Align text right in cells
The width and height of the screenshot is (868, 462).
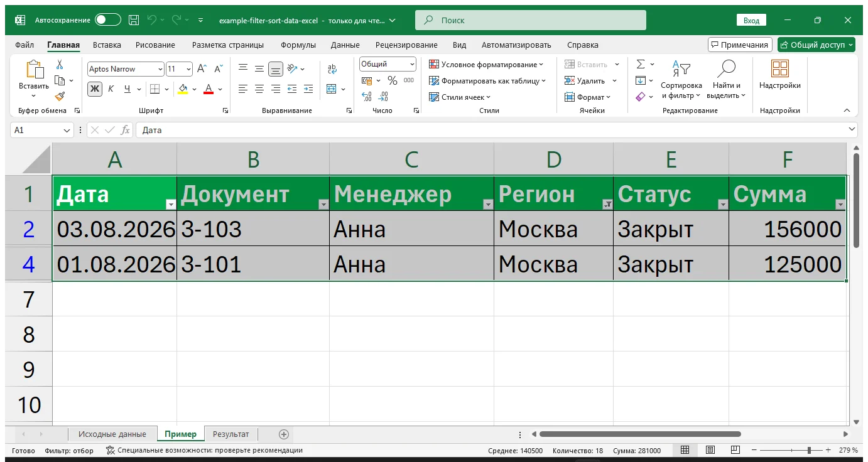click(276, 89)
